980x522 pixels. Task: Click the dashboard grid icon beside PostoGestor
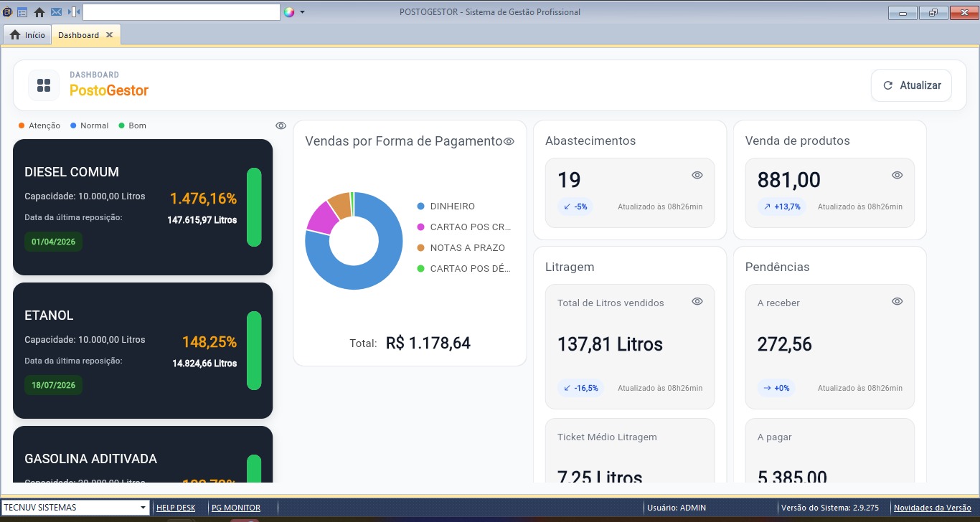point(44,85)
